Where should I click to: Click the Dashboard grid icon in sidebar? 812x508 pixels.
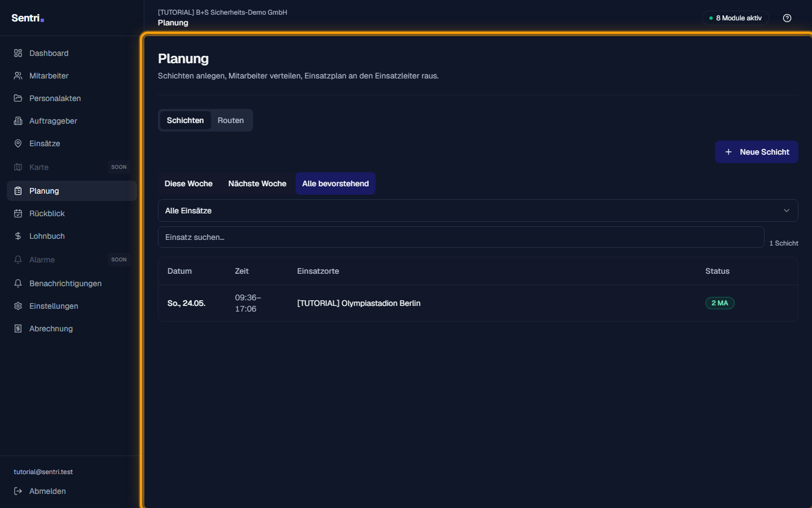pos(18,53)
